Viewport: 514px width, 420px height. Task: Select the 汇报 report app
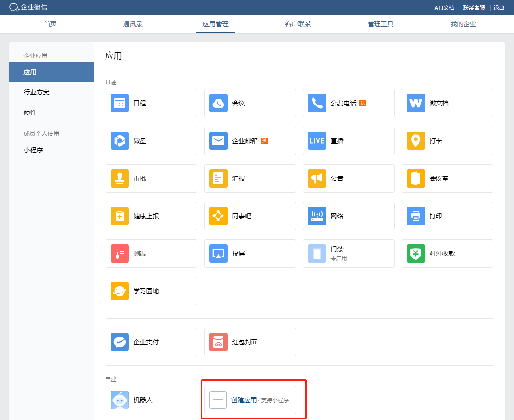[x=250, y=178]
